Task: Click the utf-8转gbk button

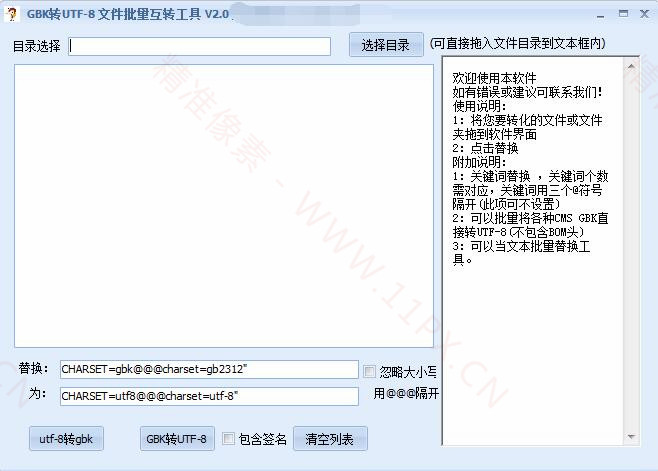Action: pyautogui.click(x=66, y=439)
